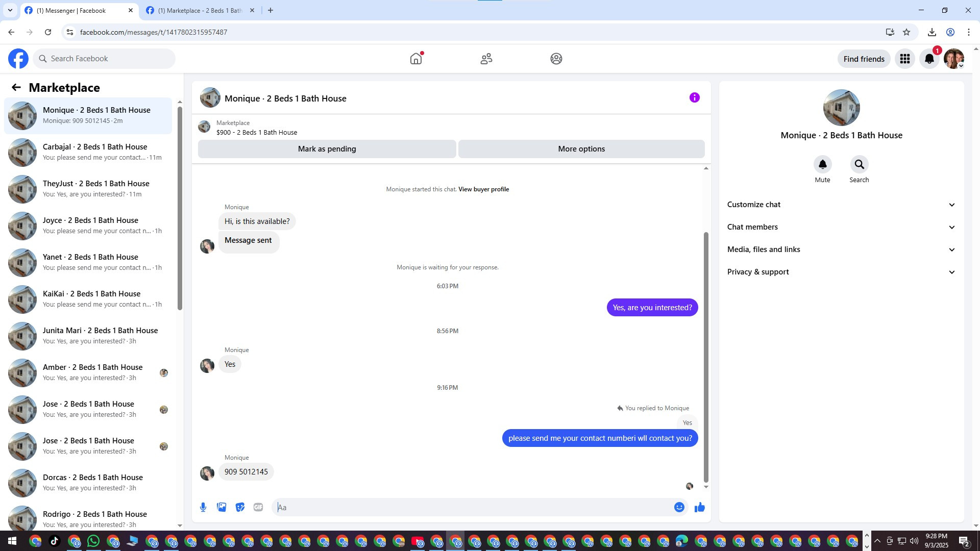Open the Dorcas conversation
Image resolution: width=980 pixels, height=551 pixels.
(88, 483)
